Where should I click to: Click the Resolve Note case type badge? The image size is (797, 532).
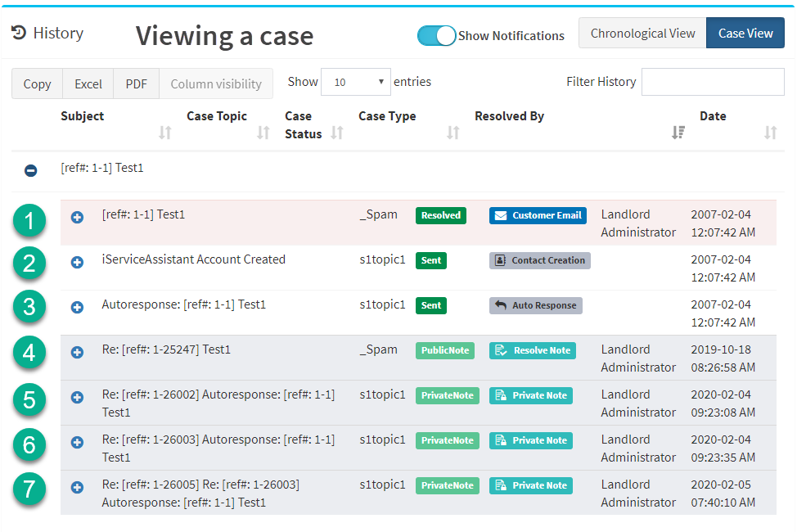coord(533,350)
